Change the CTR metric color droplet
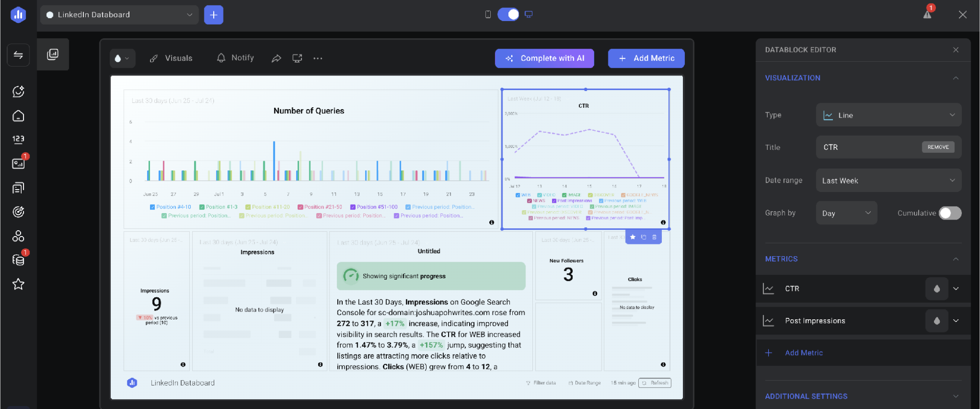 (936, 289)
